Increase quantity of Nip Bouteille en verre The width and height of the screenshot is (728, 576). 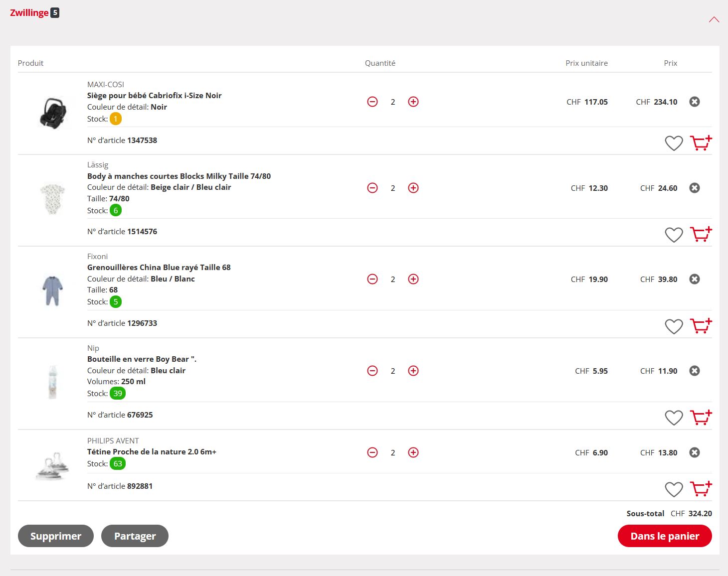tap(413, 371)
